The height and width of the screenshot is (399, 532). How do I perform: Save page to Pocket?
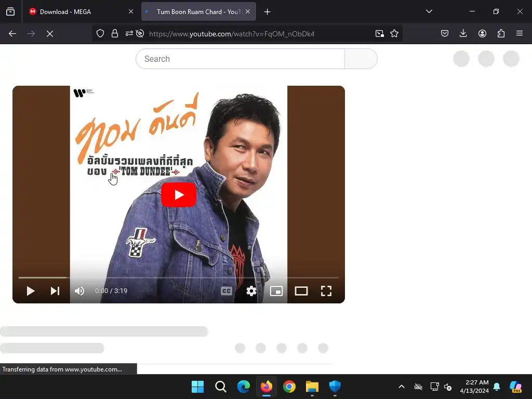coord(445,33)
